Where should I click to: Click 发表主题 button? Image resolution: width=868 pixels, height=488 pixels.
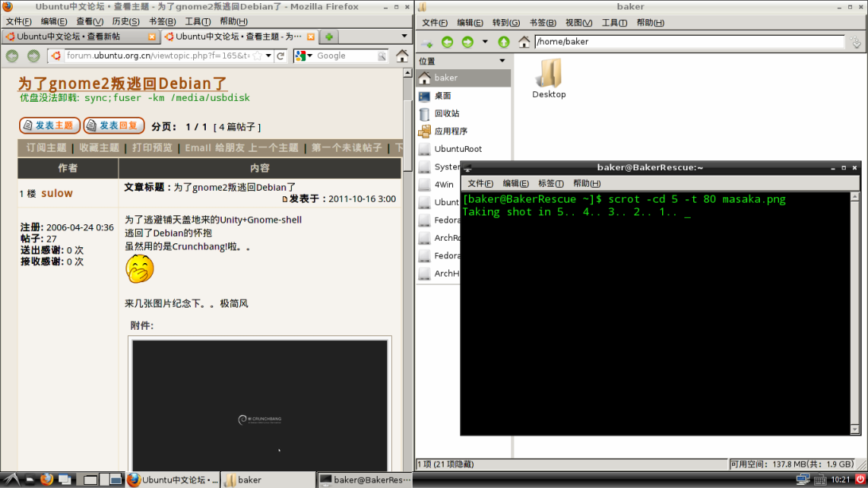coord(50,126)
